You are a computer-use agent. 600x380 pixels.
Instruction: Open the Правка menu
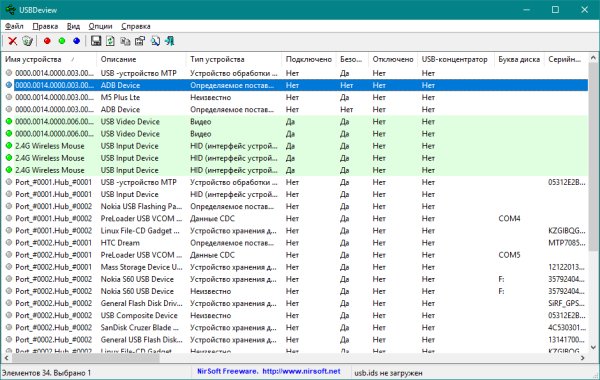click(45, 26)
